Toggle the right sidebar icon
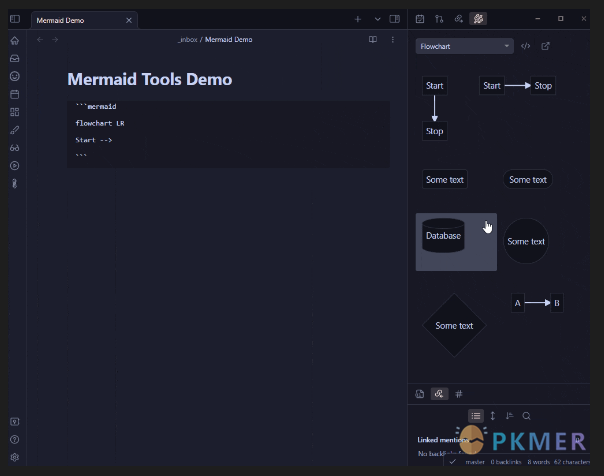The image size is (604, 476). [x=395, y=19]
